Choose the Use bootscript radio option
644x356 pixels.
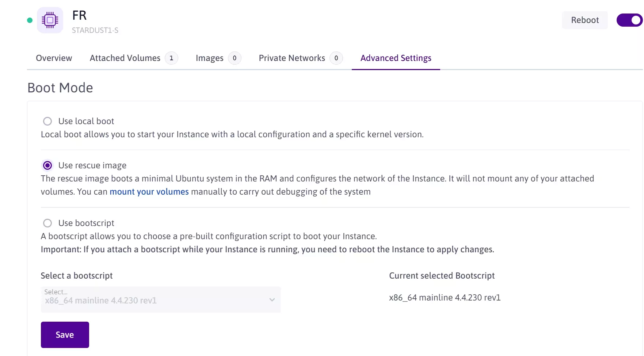(x=47, y=223)
